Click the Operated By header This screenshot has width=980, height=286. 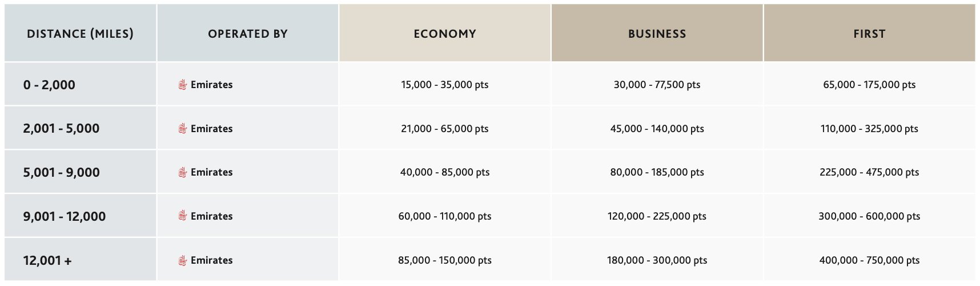coord(248,34)
